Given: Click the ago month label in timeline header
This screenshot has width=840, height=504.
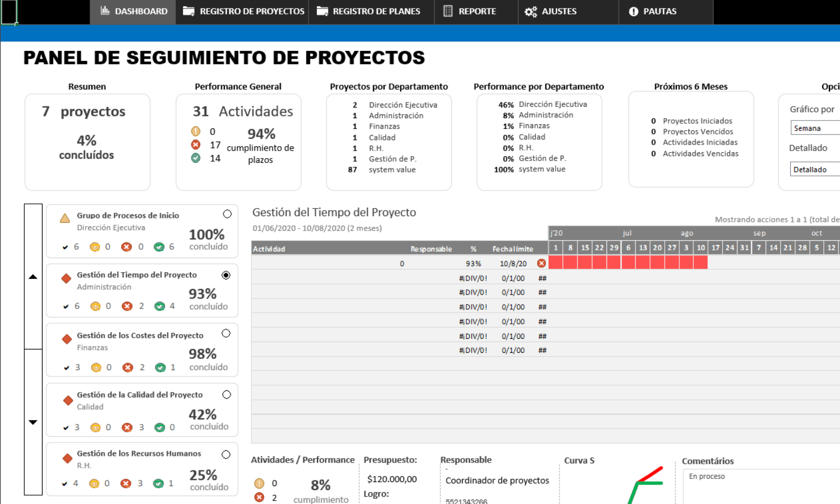Looking at the screenshot, I should click(687, 233).
